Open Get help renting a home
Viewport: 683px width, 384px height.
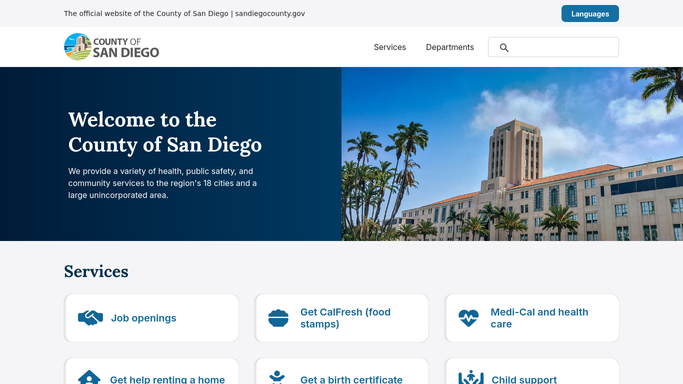(167, 379)
